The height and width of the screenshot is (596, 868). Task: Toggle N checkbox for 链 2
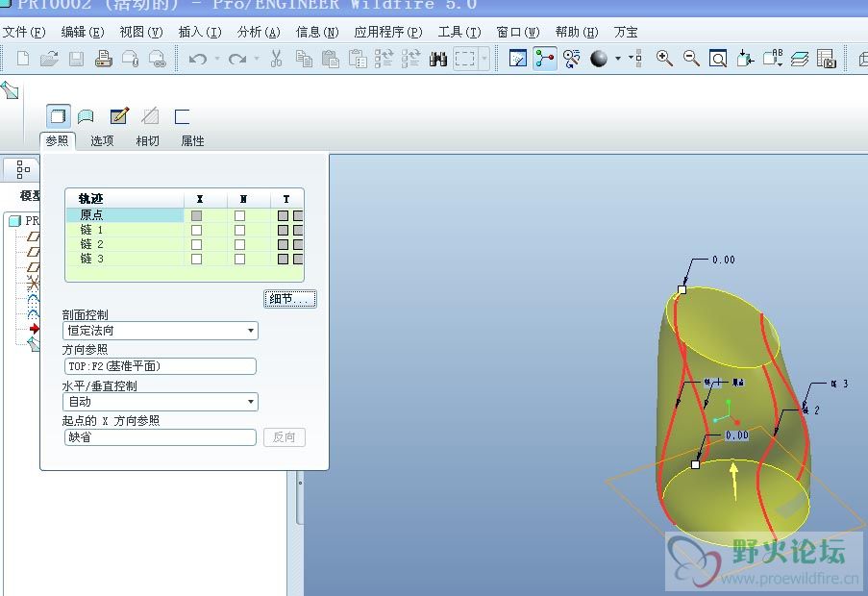coord(239,244)
